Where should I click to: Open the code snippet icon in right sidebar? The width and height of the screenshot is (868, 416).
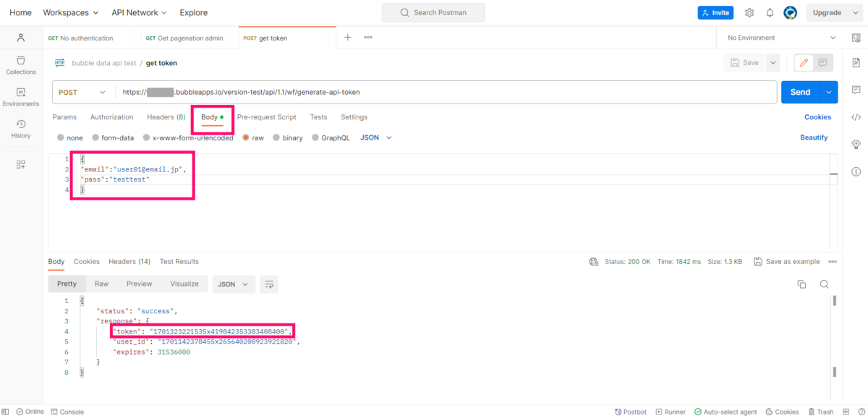pos(856,117)
